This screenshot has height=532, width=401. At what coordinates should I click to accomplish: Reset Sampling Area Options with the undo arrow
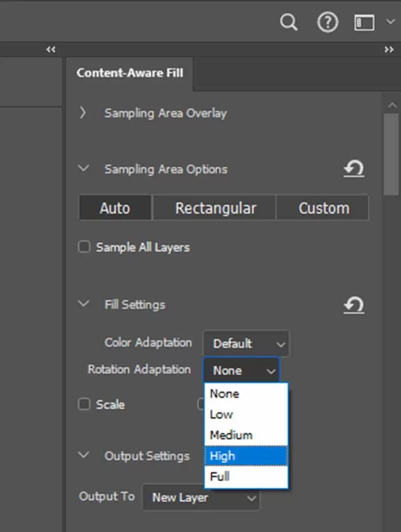353,169
